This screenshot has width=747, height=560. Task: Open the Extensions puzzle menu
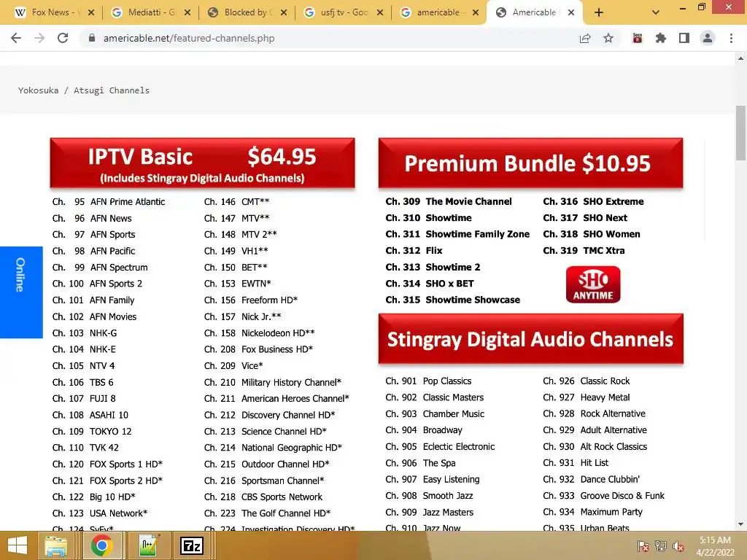pos(661,38)
